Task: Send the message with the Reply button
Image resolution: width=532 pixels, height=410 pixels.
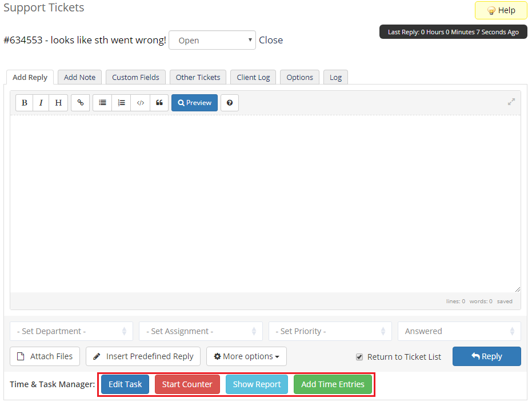Action: click(x=486, y=356)
